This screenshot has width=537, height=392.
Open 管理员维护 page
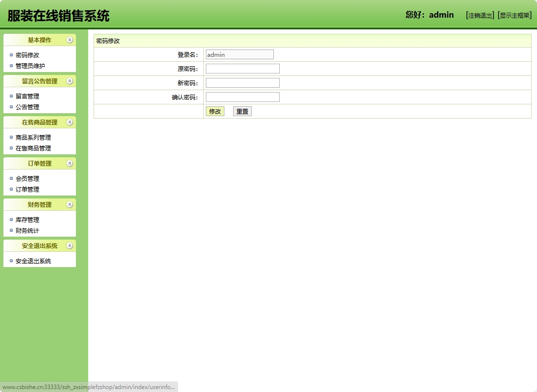coord(30,66)
